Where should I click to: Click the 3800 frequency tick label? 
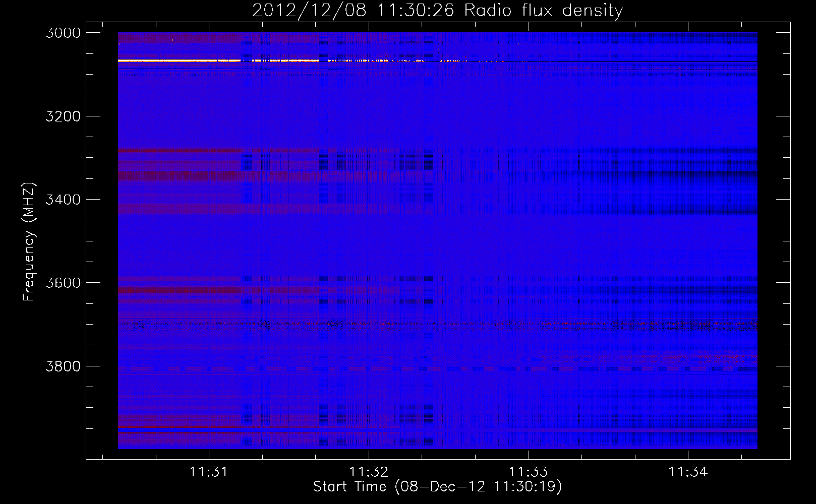pos(63,366)
